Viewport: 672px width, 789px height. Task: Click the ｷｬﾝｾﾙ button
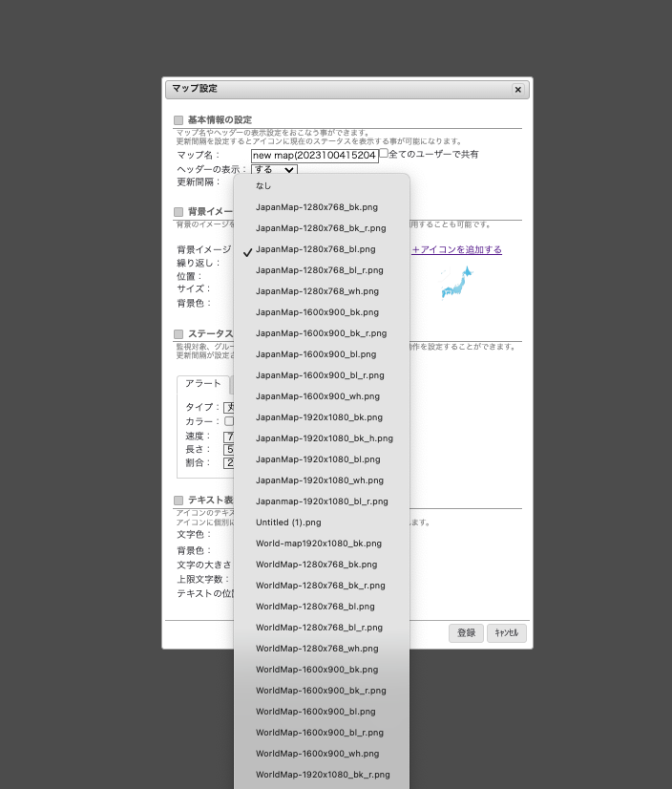(507, 633)
